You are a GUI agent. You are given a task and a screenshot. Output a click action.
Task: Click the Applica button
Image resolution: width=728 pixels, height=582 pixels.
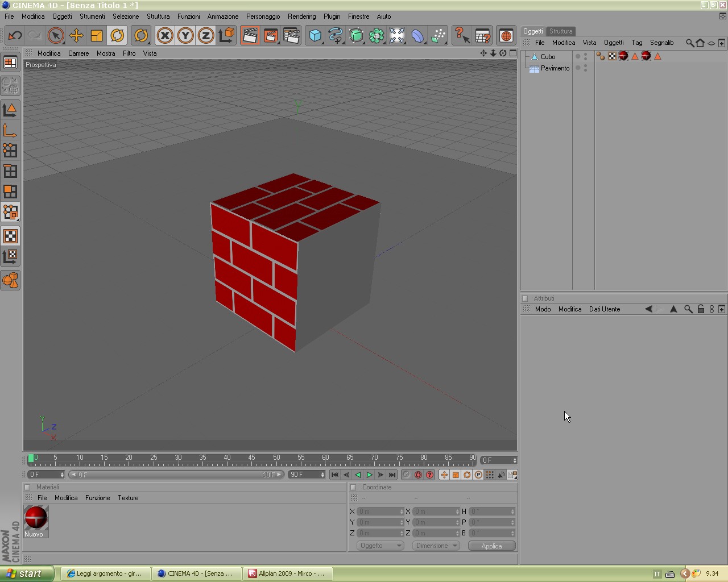click(x=492, y=546)
